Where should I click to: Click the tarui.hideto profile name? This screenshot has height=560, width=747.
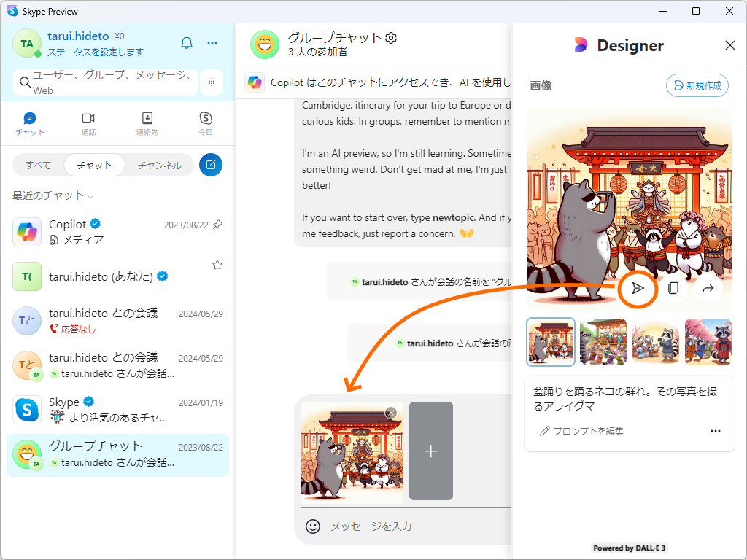pos(78,36)
